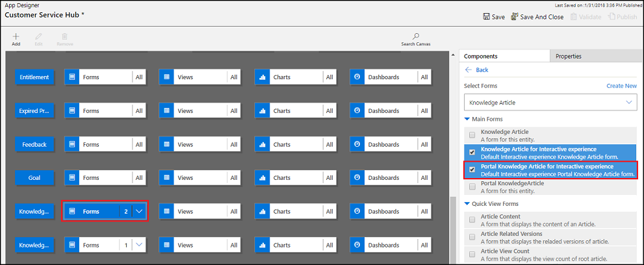Switch to the Properties tab
The image size is (644, 265).
click(x=597, y=57)
